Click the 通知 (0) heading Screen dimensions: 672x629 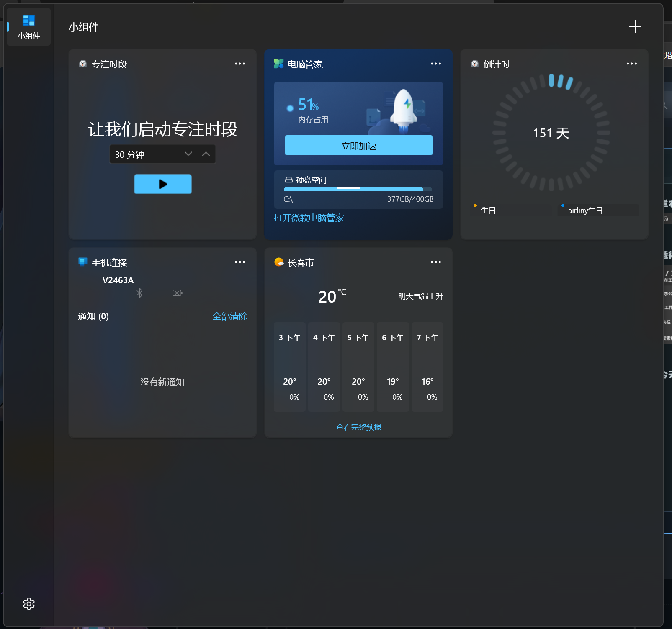tap(93, 316)
